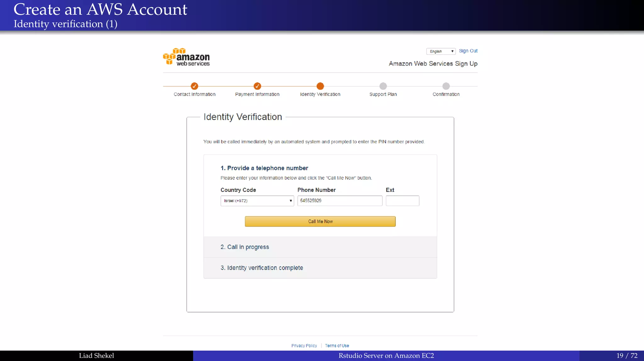The width and height of the screenshot is (644, 361).
Task: Click the Phone Number input field
Action: (x=340, y=201)
